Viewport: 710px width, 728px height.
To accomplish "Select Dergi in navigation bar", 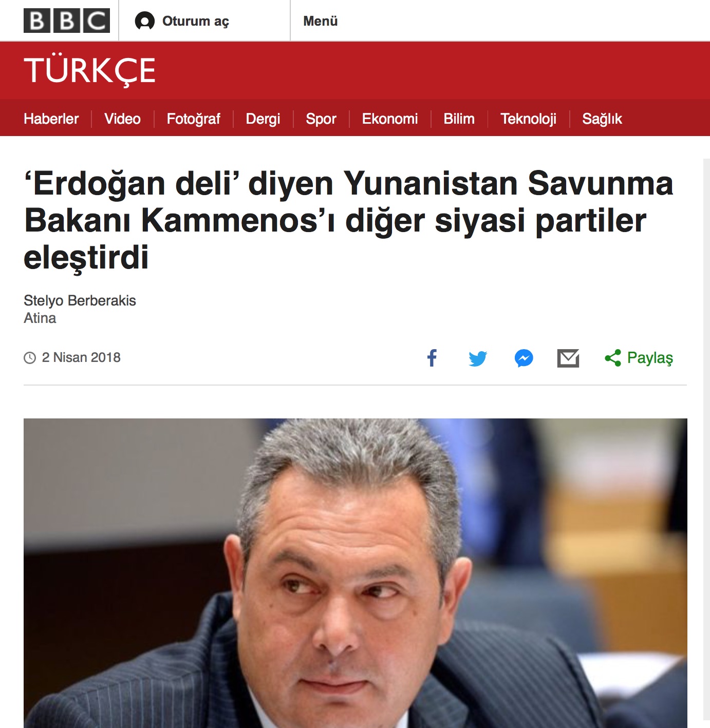I will point(263,119).
